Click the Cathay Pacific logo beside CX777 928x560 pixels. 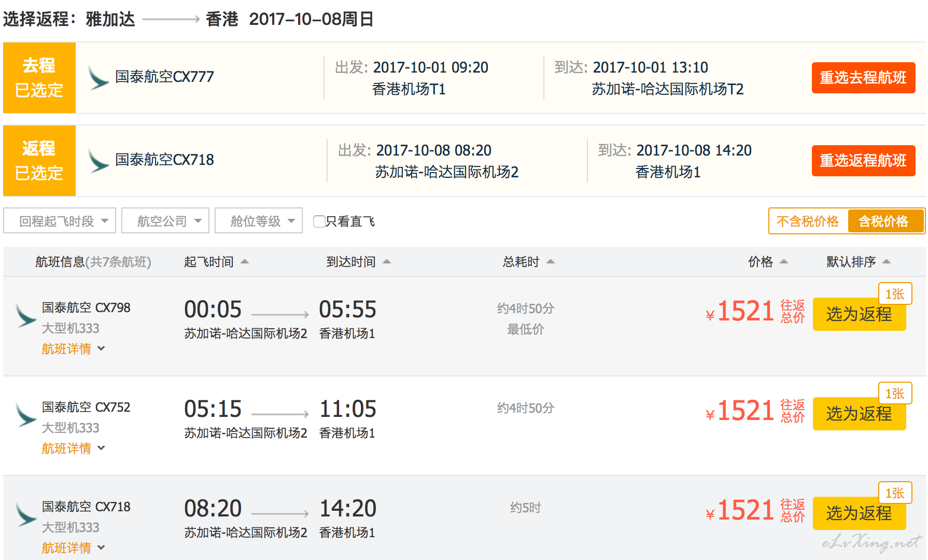[x=97, y=78]
